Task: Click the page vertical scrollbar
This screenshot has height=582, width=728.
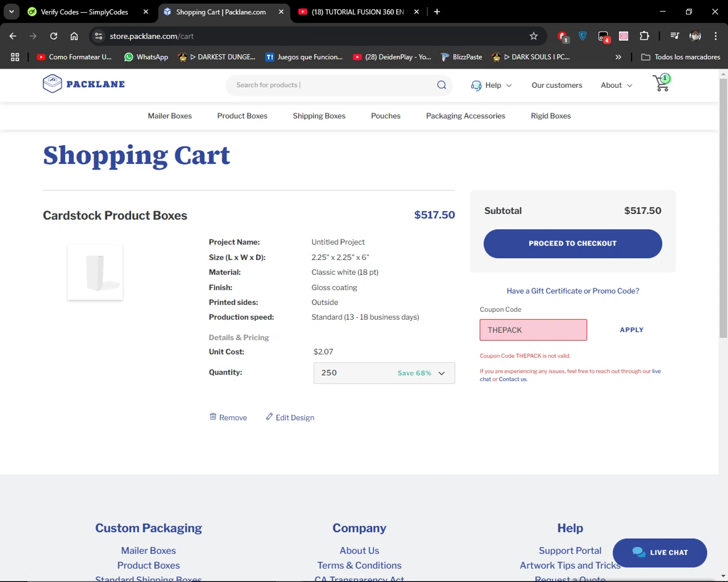Action: click(x=723, y=209)
